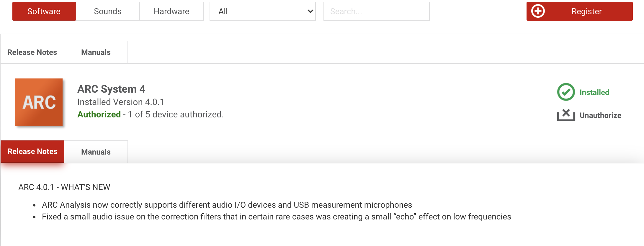Click the Installed Version 4.0.1 text
Viewport: 644px width, 246px height.
tap(120, 102)
